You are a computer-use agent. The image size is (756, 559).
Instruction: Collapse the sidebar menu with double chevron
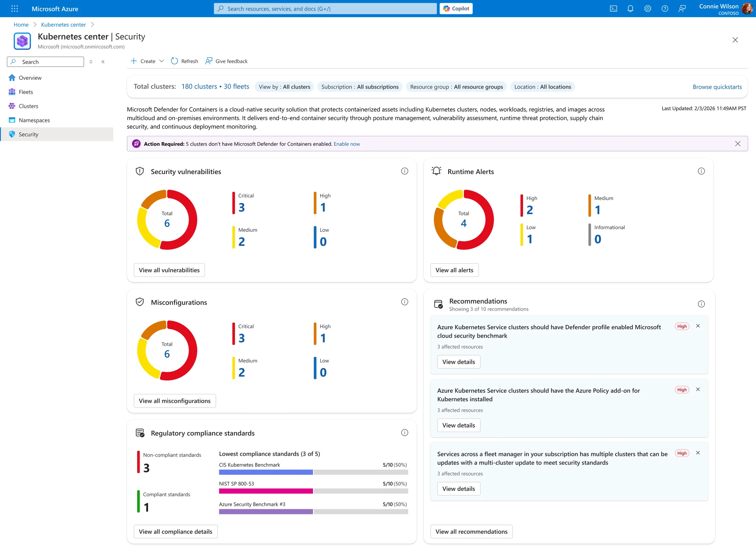(103, 62)
